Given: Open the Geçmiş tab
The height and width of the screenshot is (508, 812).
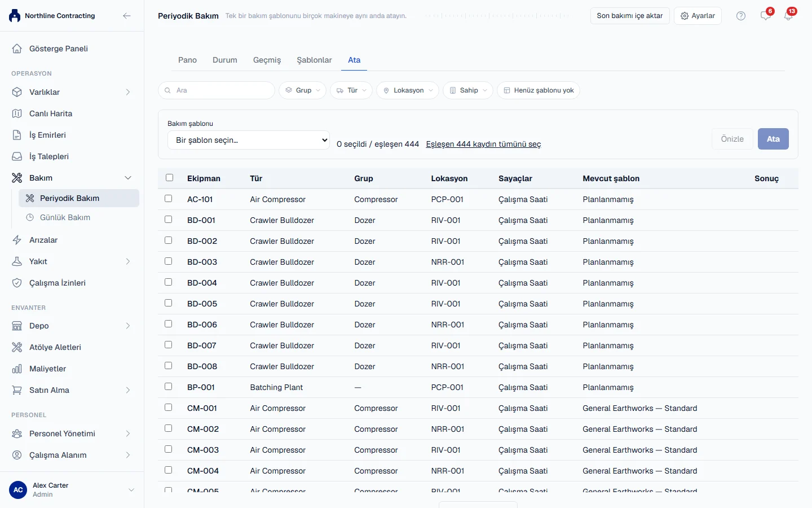Looking at the screenshot, I should point(267,60).
